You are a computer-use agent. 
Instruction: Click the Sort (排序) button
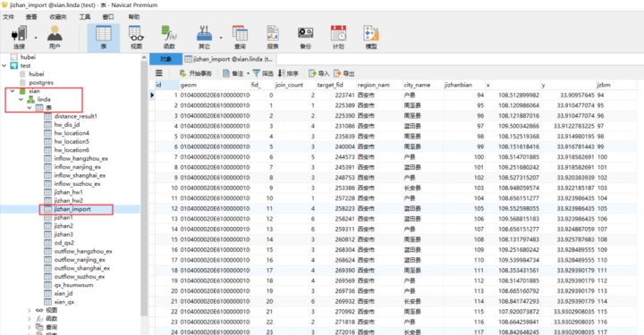coord(288,73)
